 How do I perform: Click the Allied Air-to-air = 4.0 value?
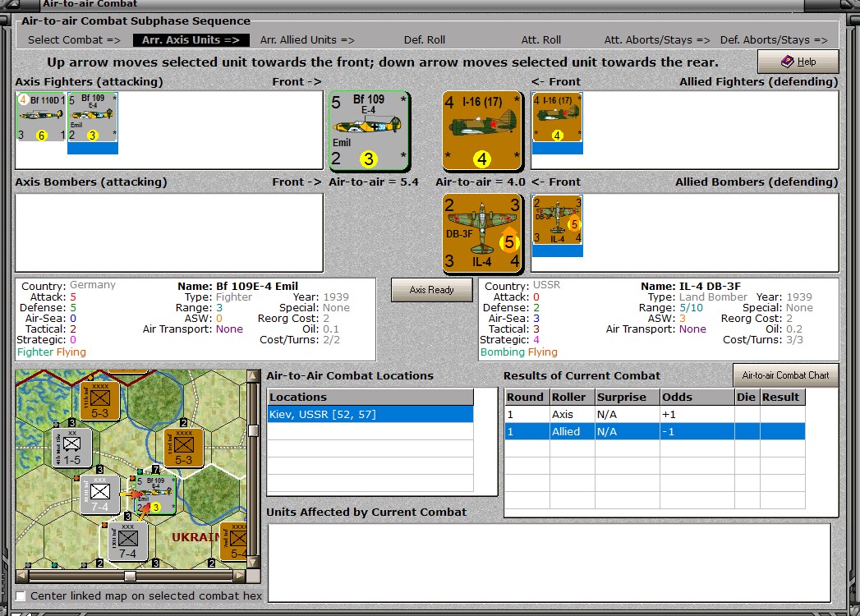(x=481, y=182)
